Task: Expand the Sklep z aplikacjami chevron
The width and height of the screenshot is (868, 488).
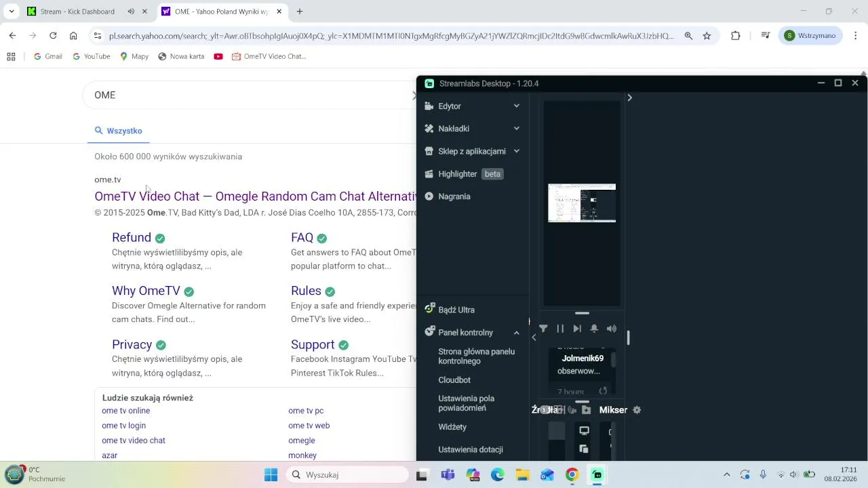Action: click(x=517, y=151)
